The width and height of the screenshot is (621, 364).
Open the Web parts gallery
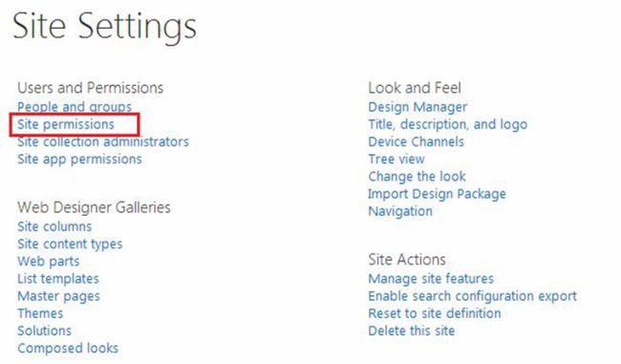point(49,262)
